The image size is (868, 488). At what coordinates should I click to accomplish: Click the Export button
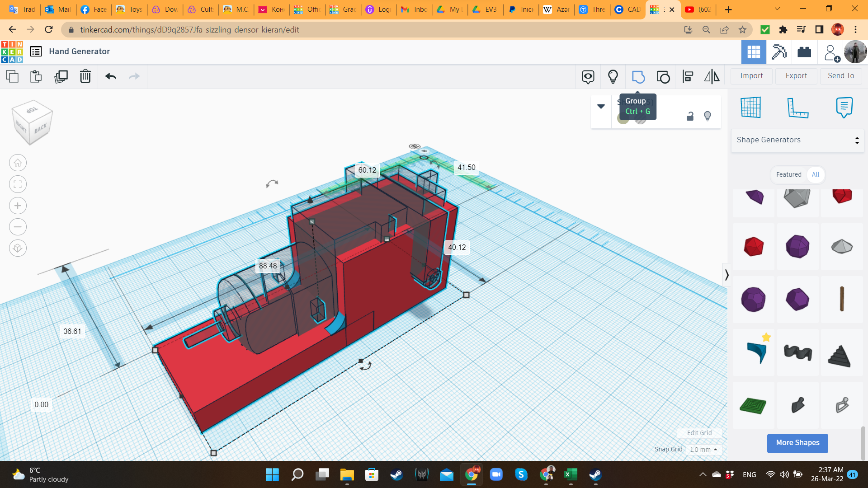click(796, 75)
